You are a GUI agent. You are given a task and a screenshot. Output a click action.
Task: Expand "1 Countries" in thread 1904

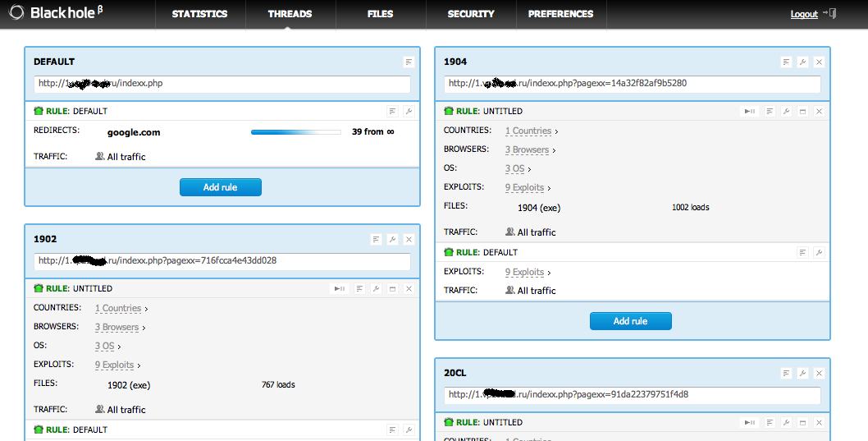pos(529,131)
